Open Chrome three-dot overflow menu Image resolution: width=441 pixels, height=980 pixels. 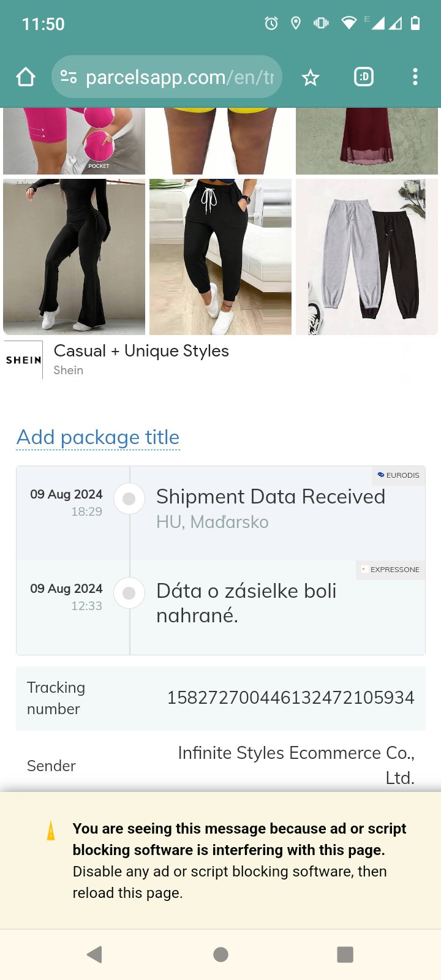pyautogui.click(x=415, y=77)
